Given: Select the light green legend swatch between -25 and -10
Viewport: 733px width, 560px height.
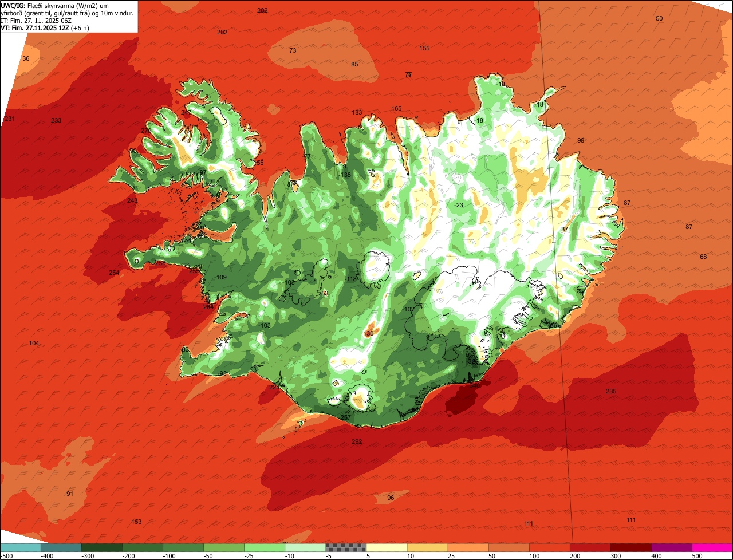Looking at the screenshot, I should (x=265, y=547).
